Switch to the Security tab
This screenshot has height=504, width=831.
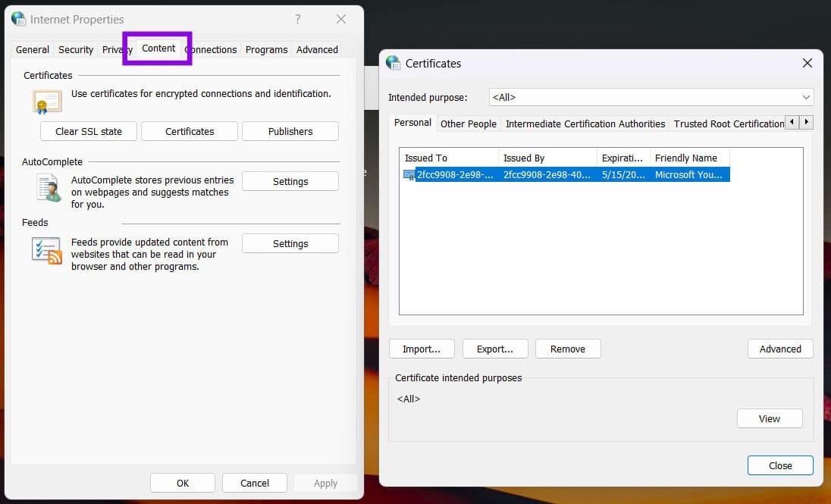[76, 50]
